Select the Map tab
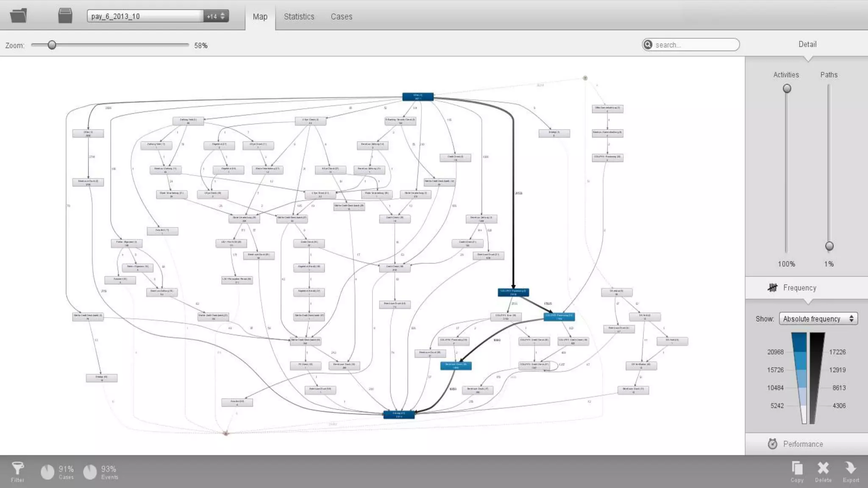 pos(260,17)
